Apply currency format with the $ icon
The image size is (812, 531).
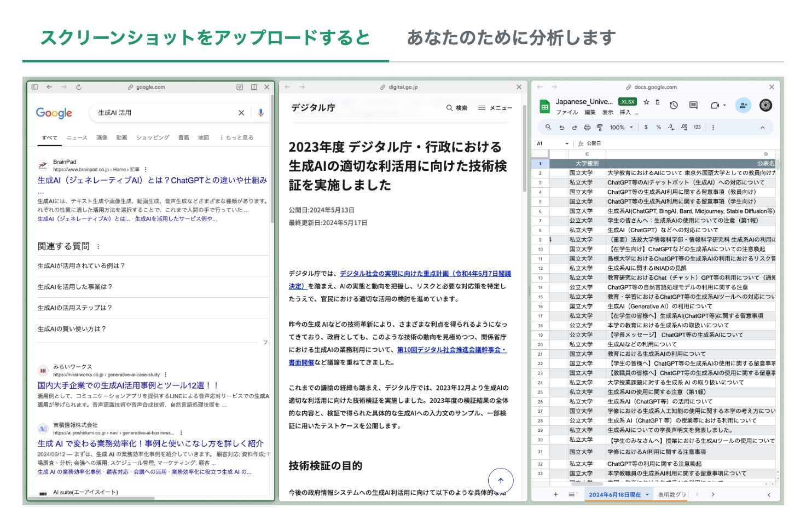646,127
